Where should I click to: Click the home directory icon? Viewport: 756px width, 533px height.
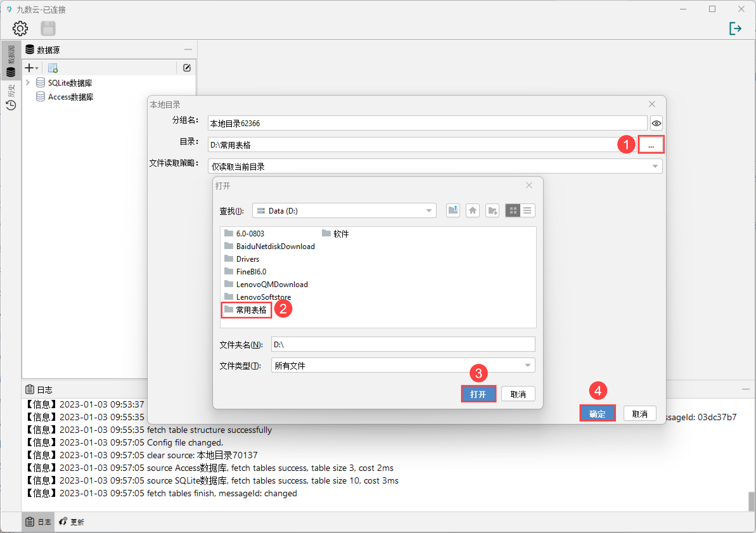(x=472, y=210)
